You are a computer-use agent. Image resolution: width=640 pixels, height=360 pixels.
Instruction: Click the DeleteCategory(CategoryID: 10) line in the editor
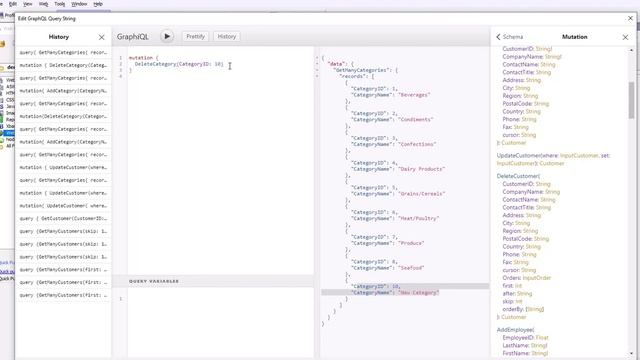pos(179,64)
